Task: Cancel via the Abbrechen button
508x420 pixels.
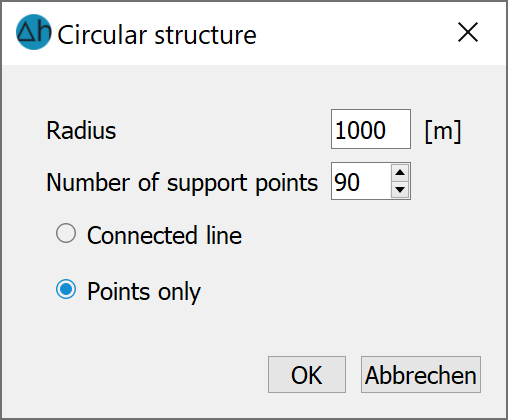Action: click(421, 375)
